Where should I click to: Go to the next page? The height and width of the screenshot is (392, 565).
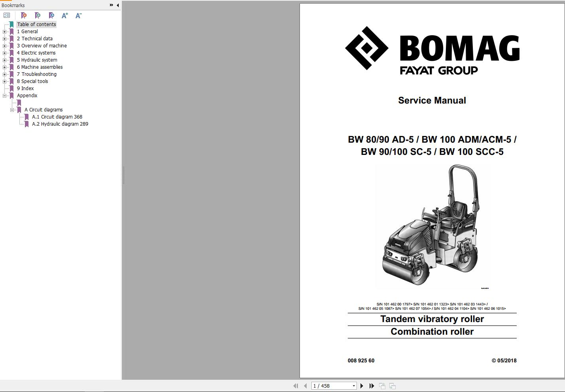[362, 386]
